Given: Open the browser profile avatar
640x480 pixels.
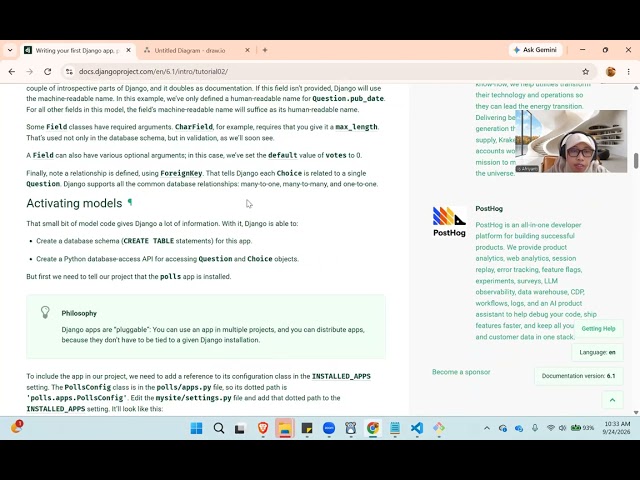Looking at the screenshot, I should pos(611,71).
